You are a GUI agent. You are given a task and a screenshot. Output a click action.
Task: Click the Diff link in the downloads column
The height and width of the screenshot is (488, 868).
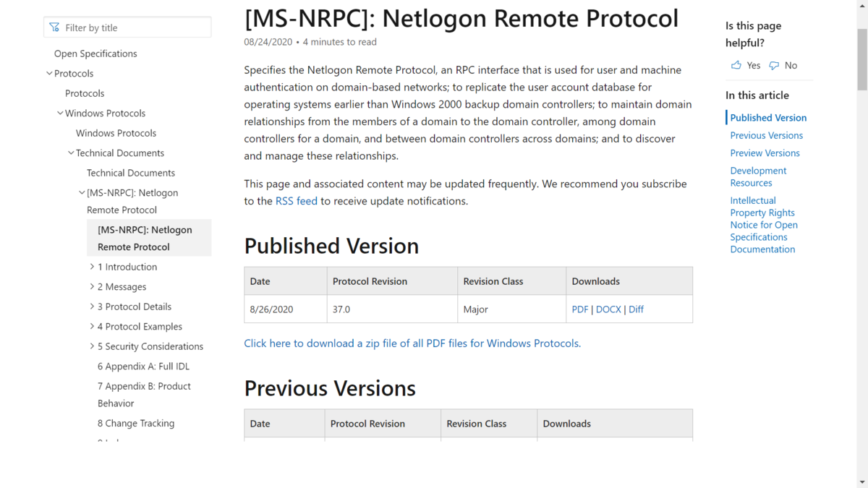[636, 309]
